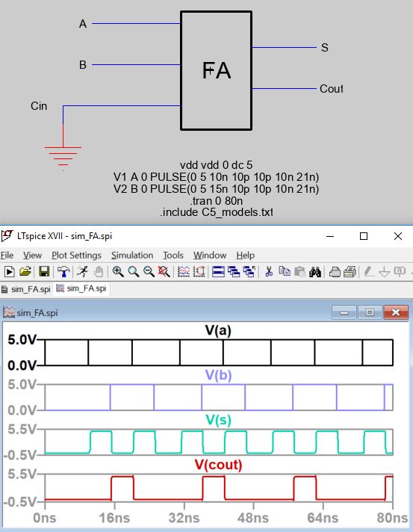This screenshot has height=532, width=413.
Task: Maximize the inner sim_FA.spi plot window
Action: pyautogui.click(x=370, y=312)
